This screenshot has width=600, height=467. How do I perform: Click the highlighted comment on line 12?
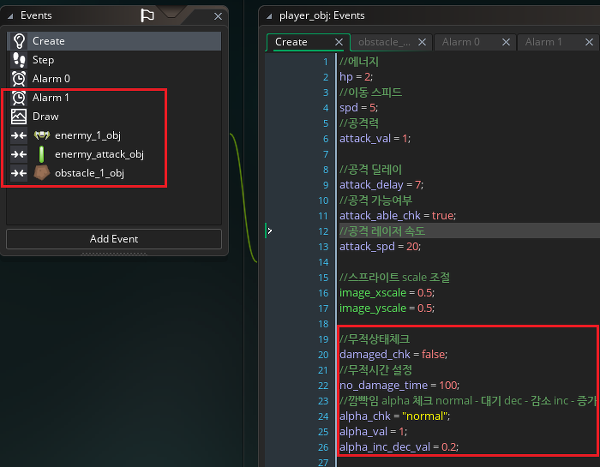tap(382, 231)
